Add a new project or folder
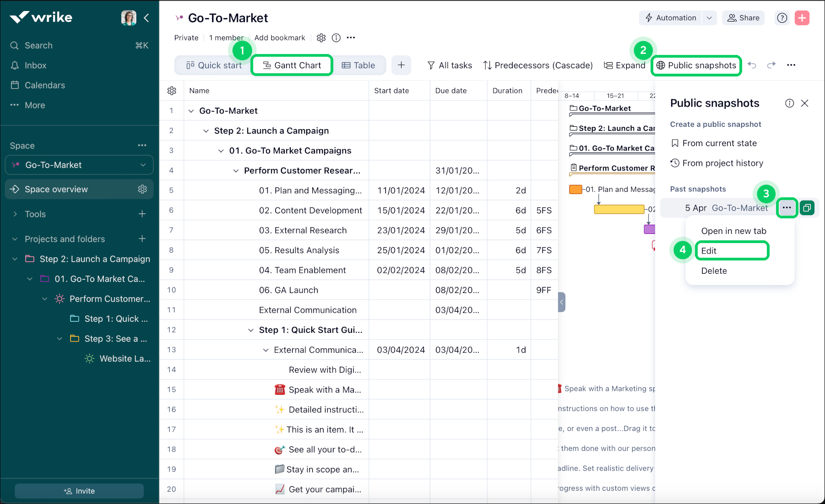 pyautogui.click(x=142, y=238)
